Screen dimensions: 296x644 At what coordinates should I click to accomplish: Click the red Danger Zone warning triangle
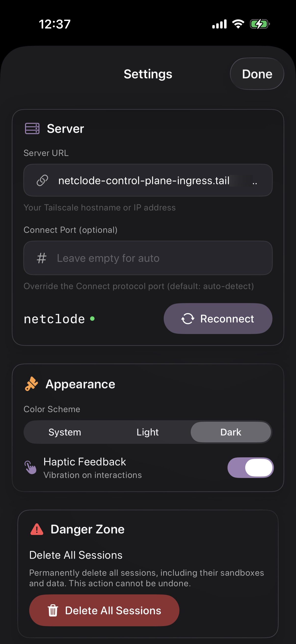pyautogui.click(x=37, y=529)
